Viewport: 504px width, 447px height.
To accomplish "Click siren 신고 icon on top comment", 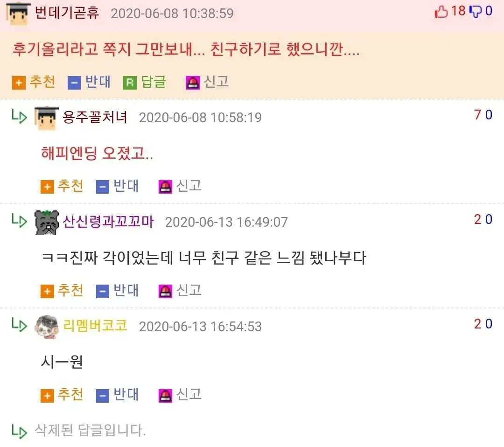I will pyautogui.click(x=193, y=83).
